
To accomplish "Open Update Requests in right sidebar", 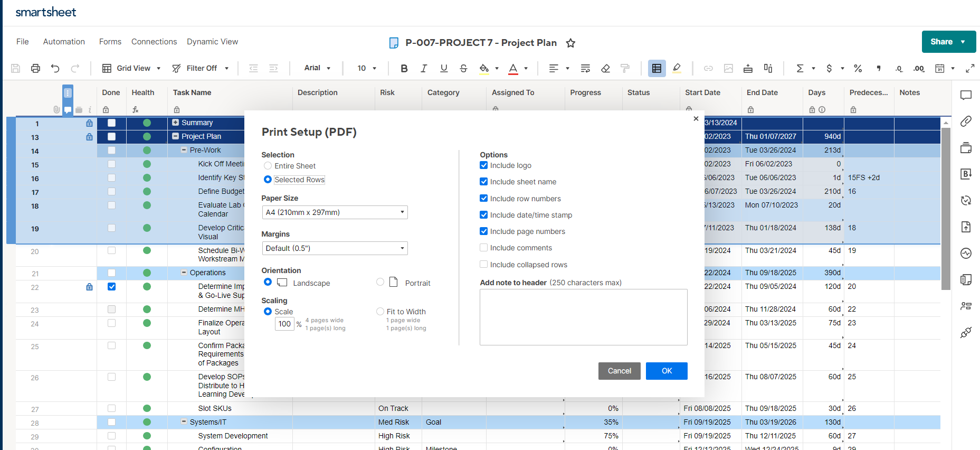I will click(966, 200).
